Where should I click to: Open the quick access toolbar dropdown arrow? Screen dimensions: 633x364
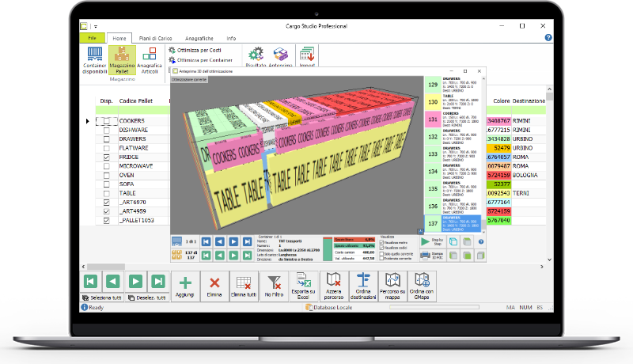tap(95, 26)
